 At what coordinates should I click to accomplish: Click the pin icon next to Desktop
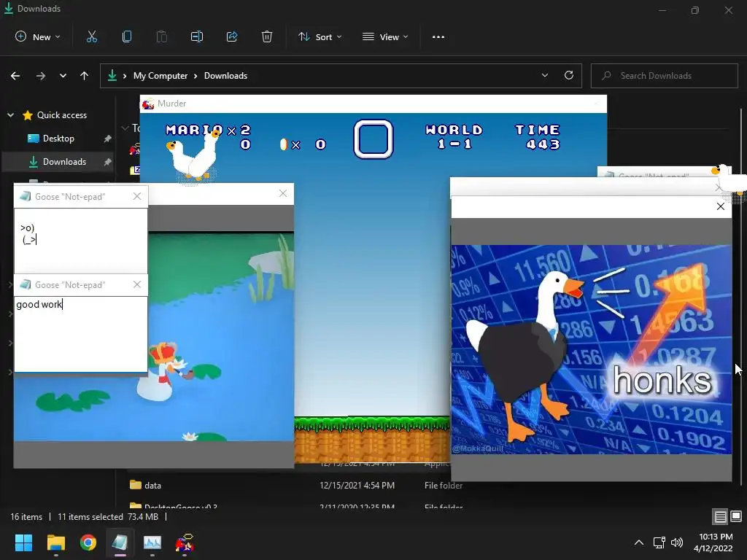click(108, 139)
